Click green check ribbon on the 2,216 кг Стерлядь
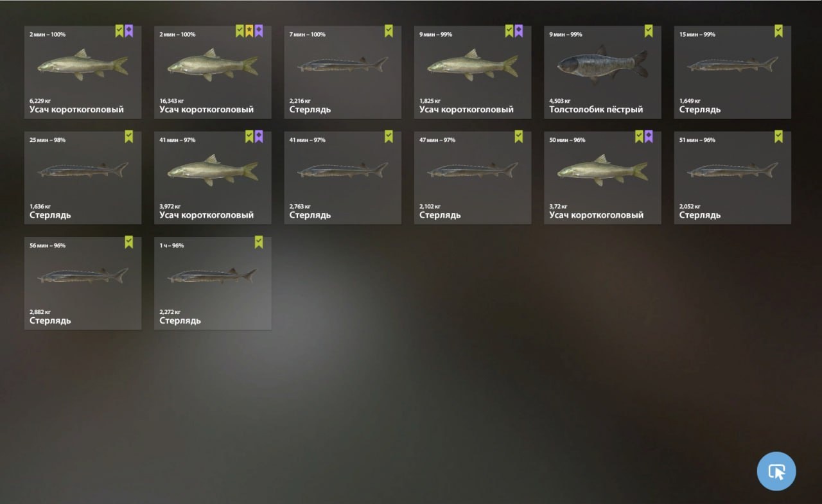The height and width of the screenshot is (504, 822). (x=389, y=31)
